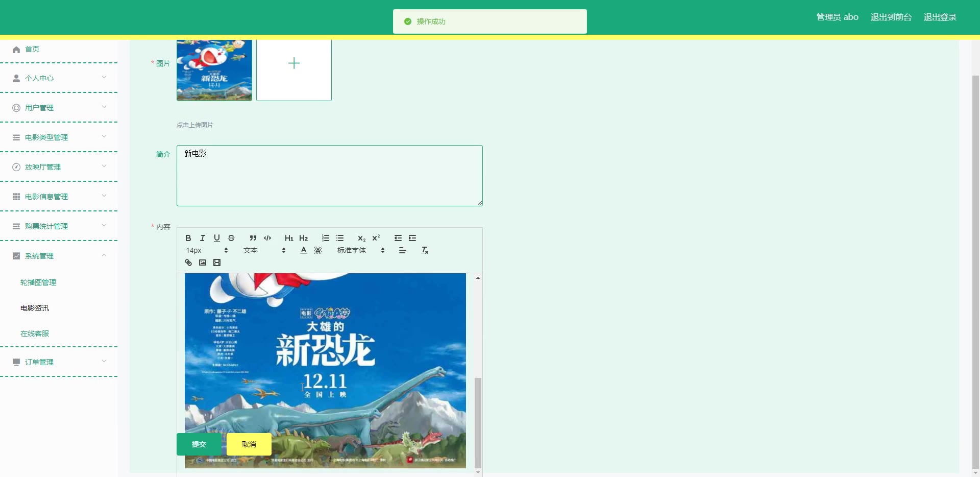Apply Heading 1 style
The width and height of the screenshot is (980, 477).
click(x=289, y=238)
